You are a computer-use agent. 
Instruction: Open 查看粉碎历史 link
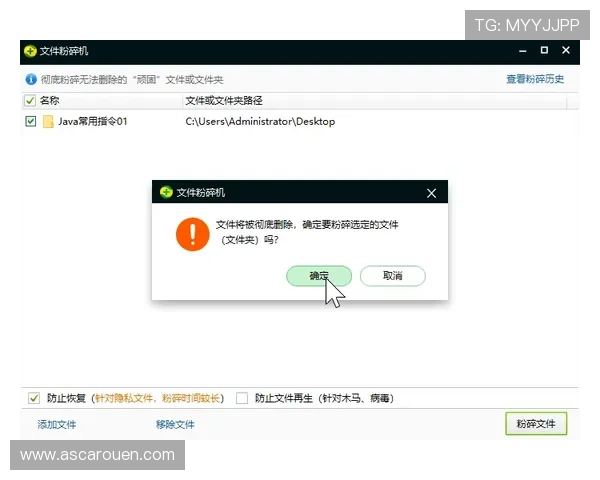(x=535, y=79)
